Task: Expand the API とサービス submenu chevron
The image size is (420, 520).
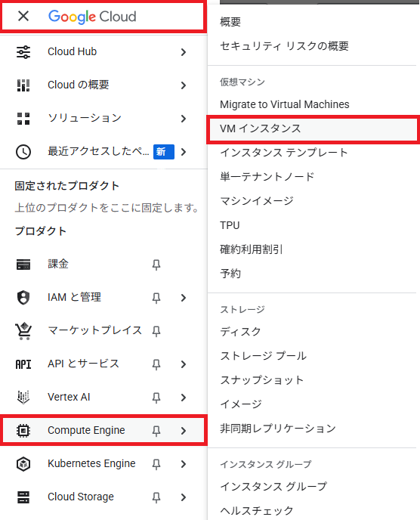Action: pyautogui.click(x=184, y=364)
